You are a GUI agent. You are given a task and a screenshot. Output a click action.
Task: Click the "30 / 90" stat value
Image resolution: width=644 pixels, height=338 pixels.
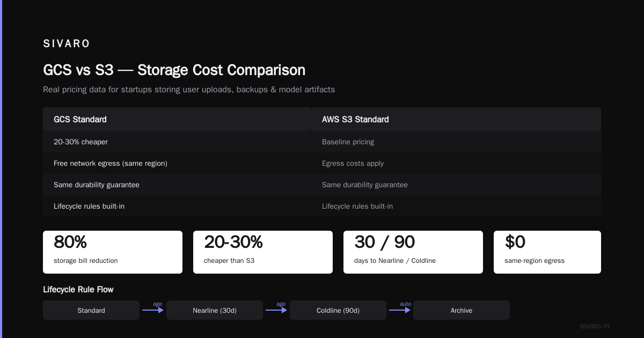(385, 242)
